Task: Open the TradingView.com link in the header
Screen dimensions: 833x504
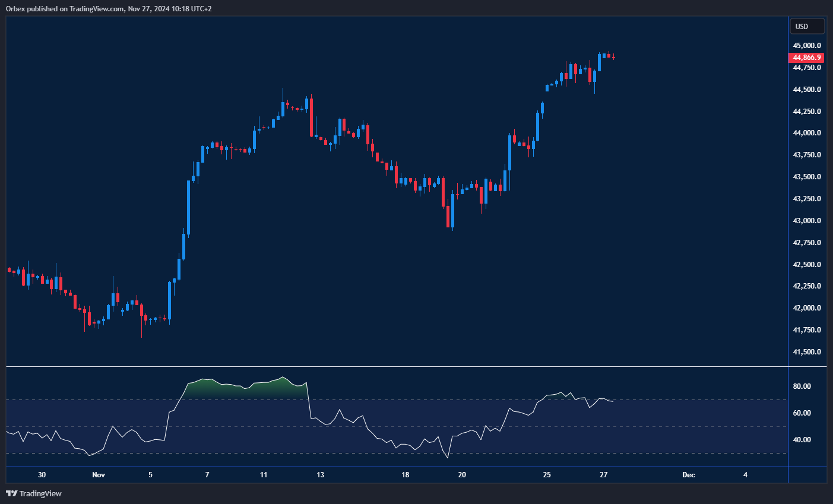Action: pos(97,9)
